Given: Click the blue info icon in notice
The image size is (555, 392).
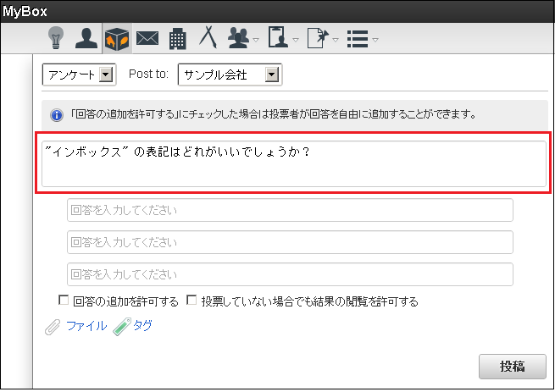Looking at the screenshot, I should pyautogui.click(x=57, y=115).
